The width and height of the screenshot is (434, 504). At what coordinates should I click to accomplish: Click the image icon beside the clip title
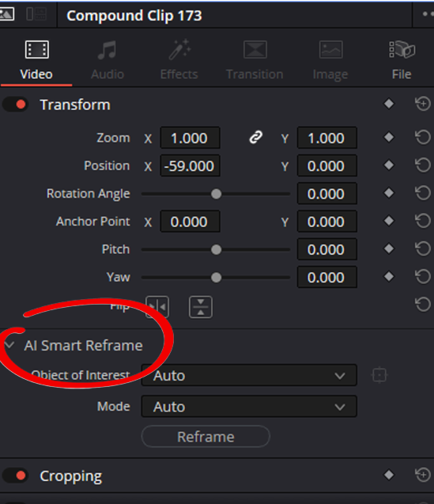pos(6,14)
